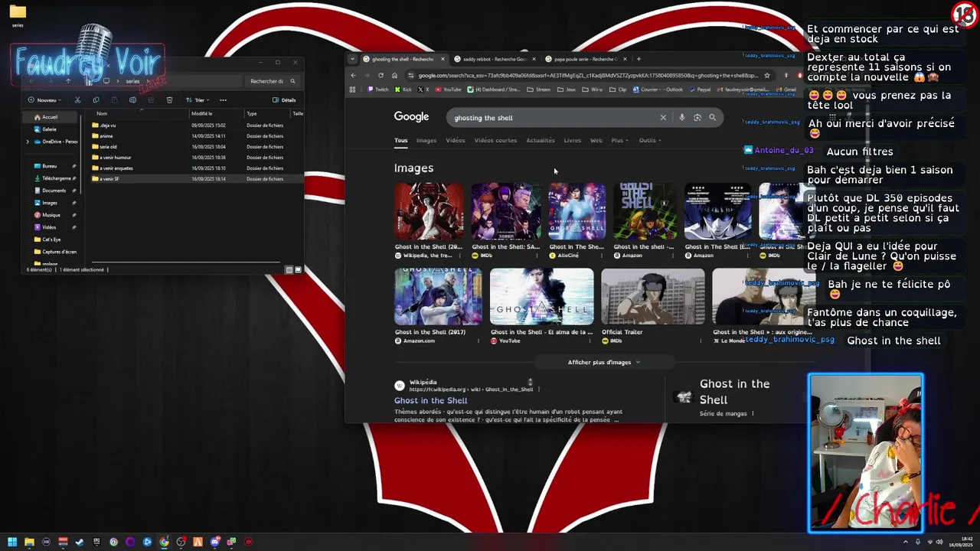Open the Nouveau dropdown in File Explorer

pos(44,100)
